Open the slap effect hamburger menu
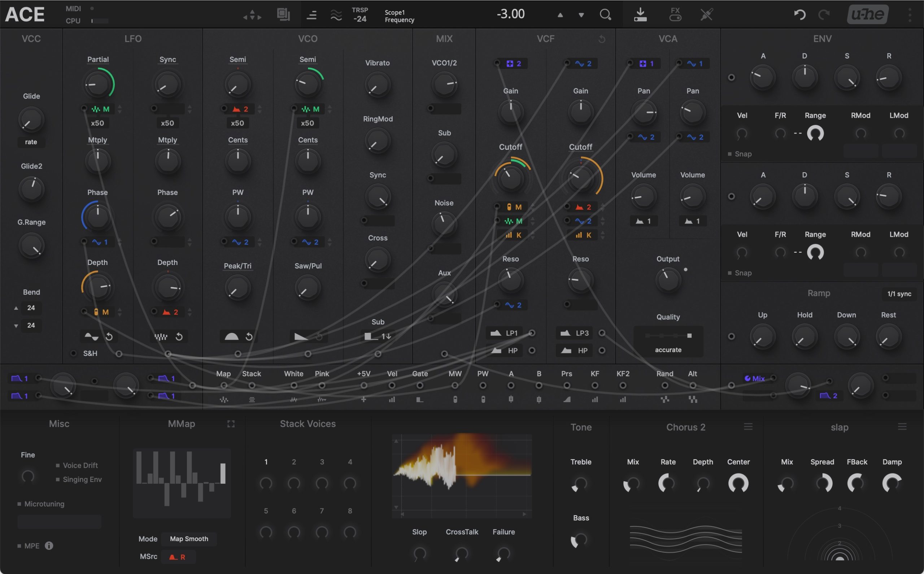Viewport: 924px width, 574px height. click(902, 427)
